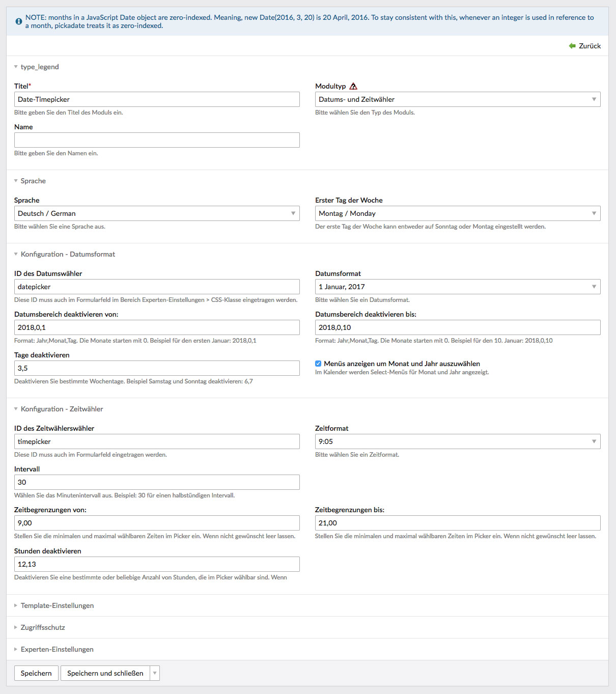This screenshot has height=694, width=616.
Task: Click into the Tage deaktivieren field
Action: (156, 368)
